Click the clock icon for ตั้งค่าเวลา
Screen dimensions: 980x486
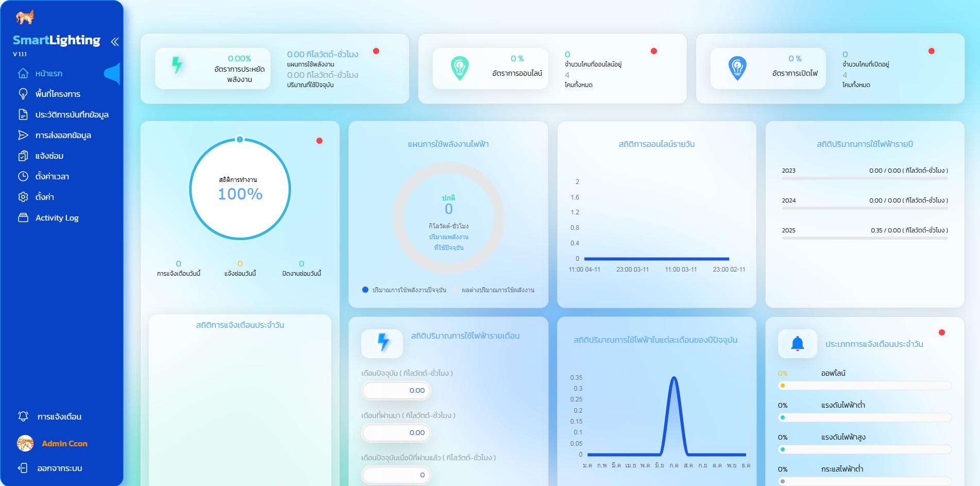tap(23, 176)
